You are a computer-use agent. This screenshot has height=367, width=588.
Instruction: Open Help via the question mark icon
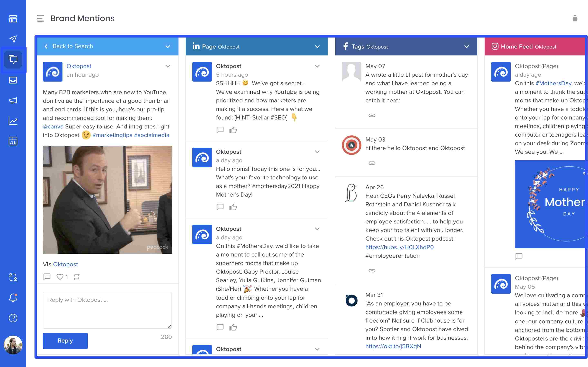click(13, 318)
